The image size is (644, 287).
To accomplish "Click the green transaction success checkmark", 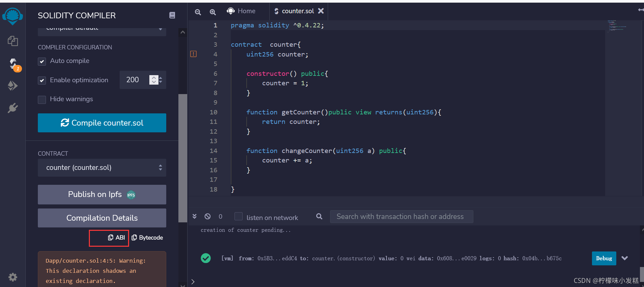I will pyautogui.click(x=206, y=258).
